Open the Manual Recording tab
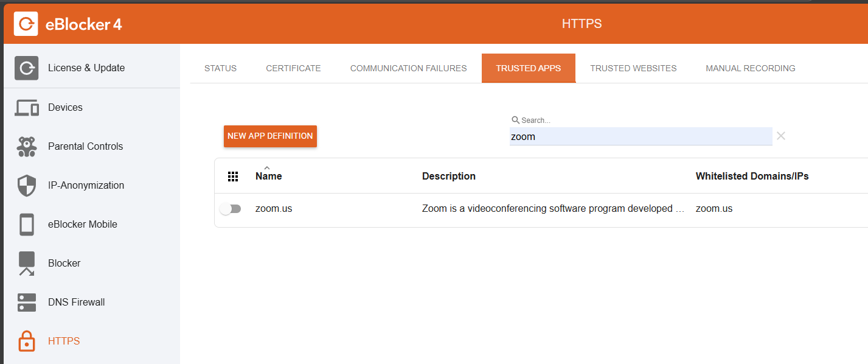 point(750,68)
